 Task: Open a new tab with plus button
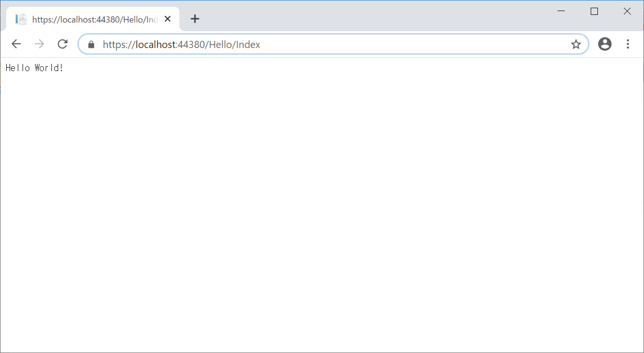(x=194, y=19)
